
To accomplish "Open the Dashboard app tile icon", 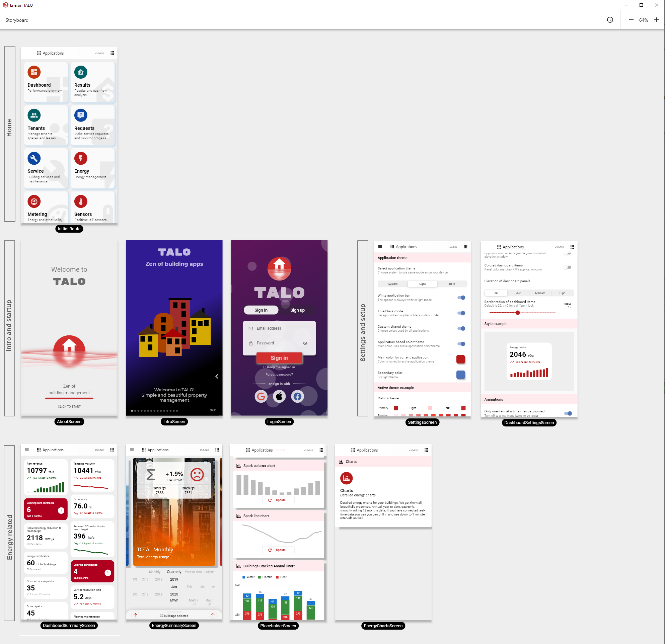I will tap(34, 72).
